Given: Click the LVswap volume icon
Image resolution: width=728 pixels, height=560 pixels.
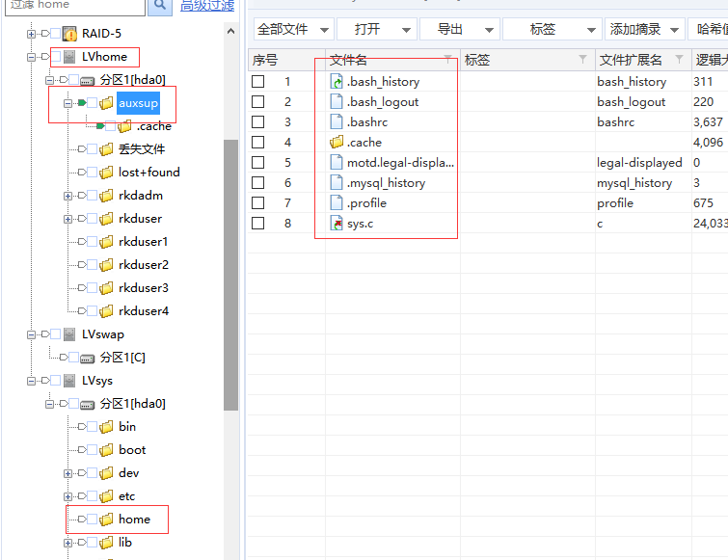Looking at the screenshot, I should click(x=69, y=334).
